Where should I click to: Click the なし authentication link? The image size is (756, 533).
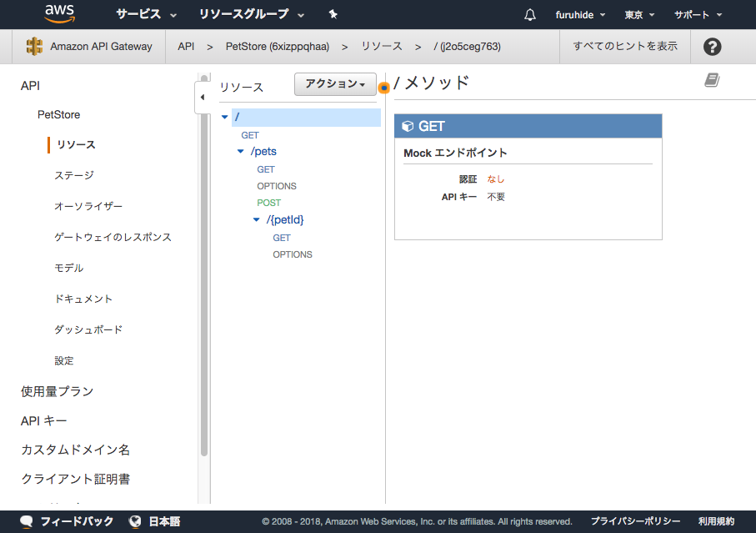pyautogui.click(x=497, y=179)
